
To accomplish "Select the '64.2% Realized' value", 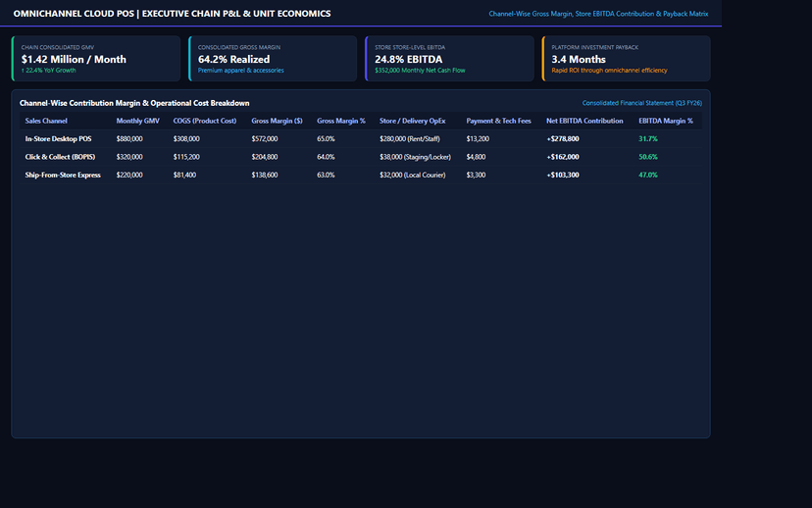I will pos(233,59).
